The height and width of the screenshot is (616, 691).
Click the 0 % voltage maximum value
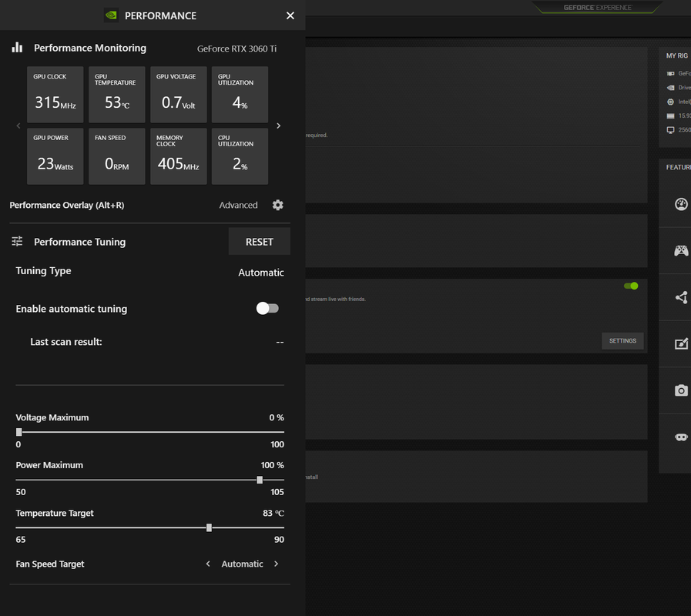[x=277, y=417]
